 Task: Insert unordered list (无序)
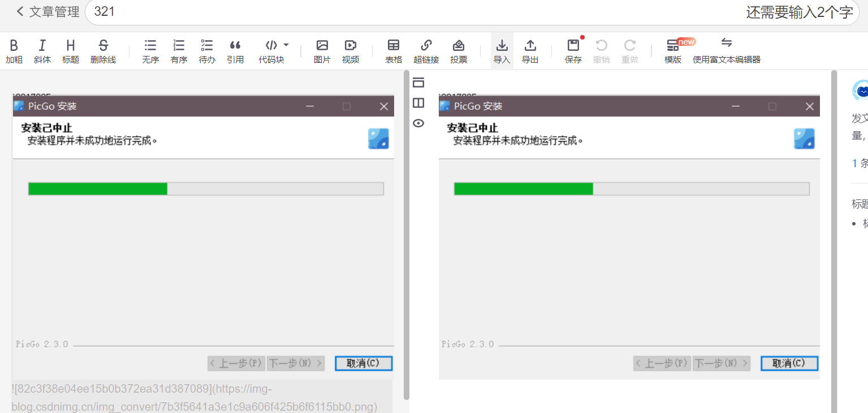point(150,51)
